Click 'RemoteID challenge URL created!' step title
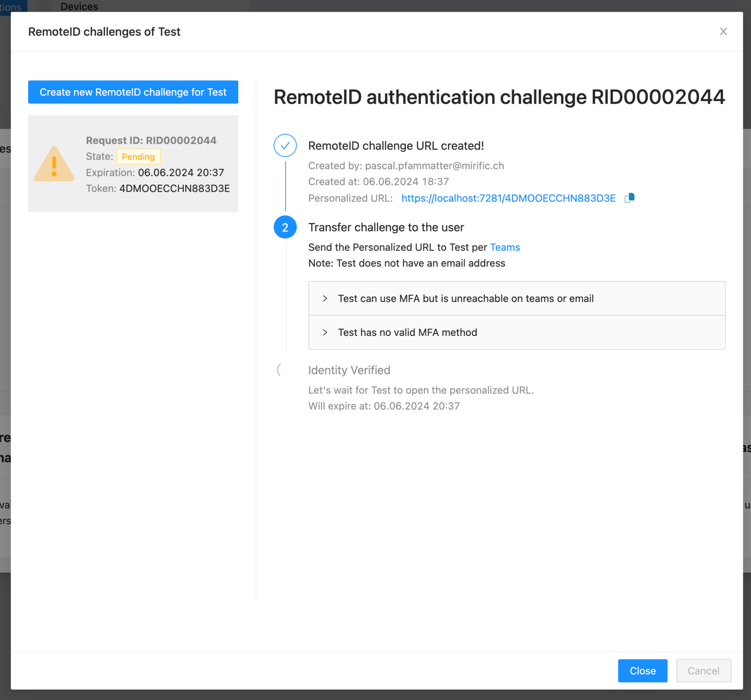The width and height of the screenshot is (751, 700). click(396, 146)
